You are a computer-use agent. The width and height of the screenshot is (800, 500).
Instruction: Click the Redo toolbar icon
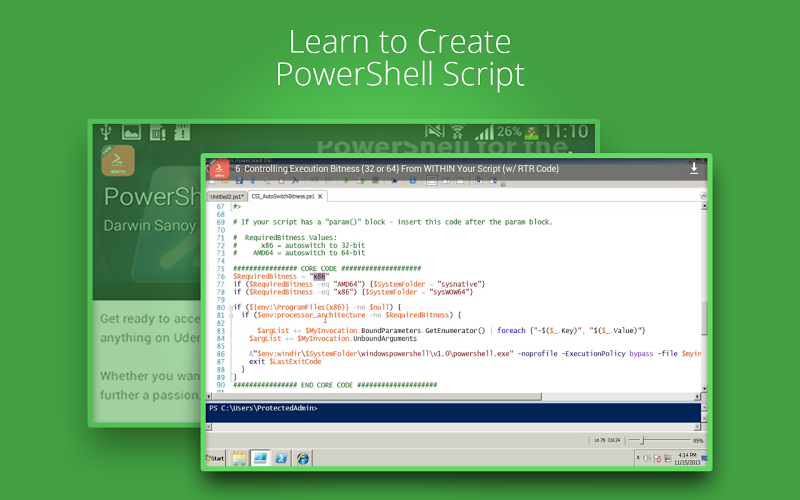[x=329, y=181]
